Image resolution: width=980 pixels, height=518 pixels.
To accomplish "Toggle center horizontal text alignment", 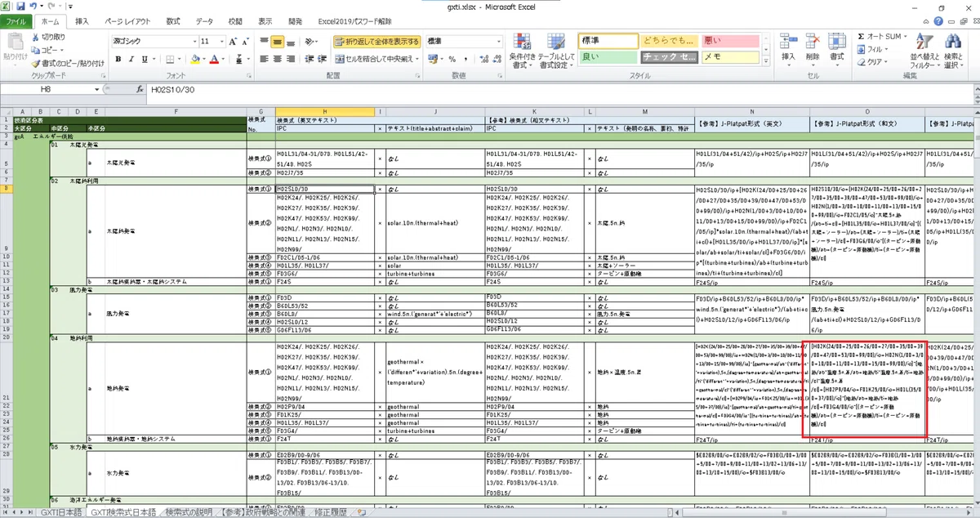I will 278,59.
